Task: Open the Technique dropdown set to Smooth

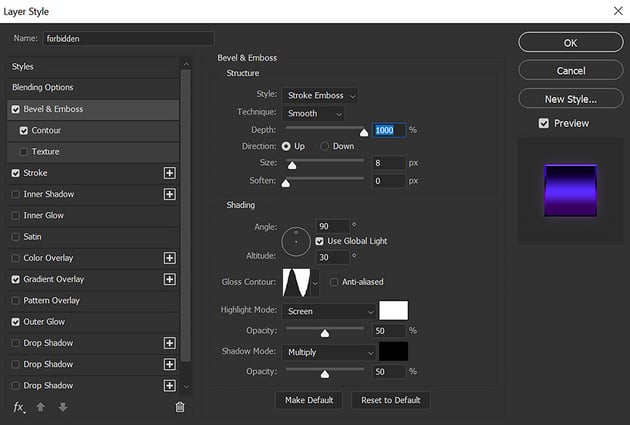Action: coord(313,114)
